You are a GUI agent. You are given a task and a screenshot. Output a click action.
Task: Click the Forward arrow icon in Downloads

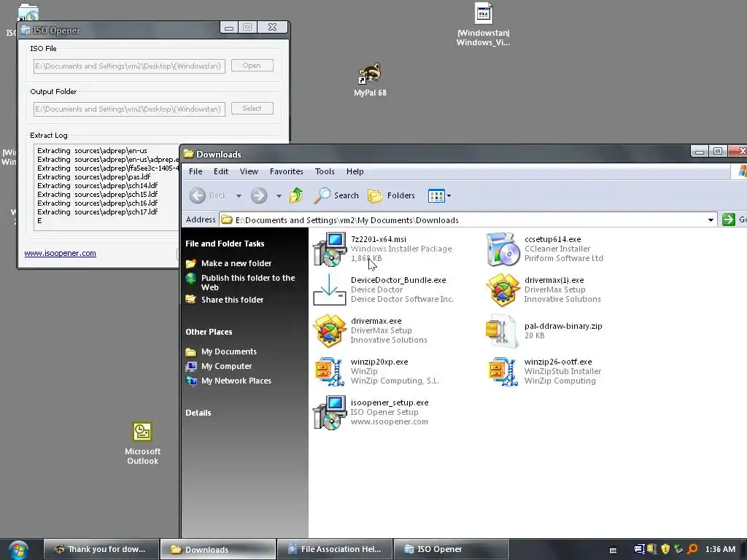click(259, 195)
